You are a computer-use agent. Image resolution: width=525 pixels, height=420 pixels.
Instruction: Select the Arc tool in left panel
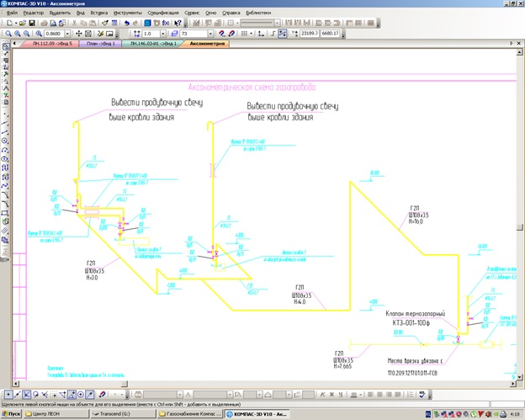[x=5, y=150]
